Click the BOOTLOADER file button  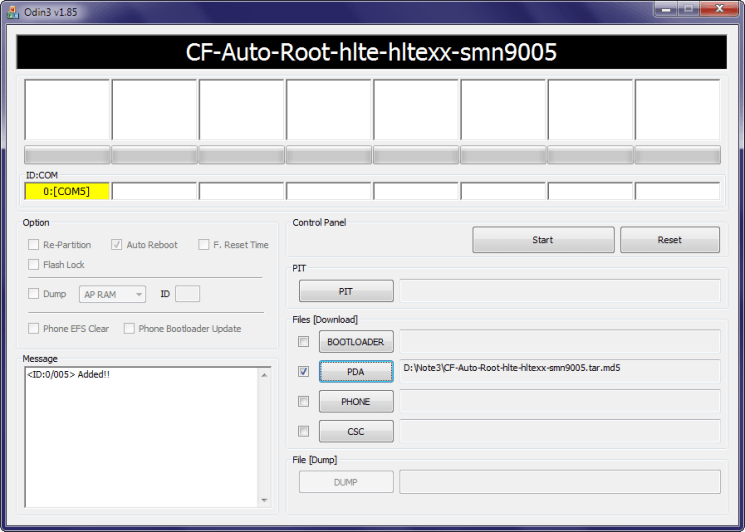pyautogui.click(x=356, y=342)
